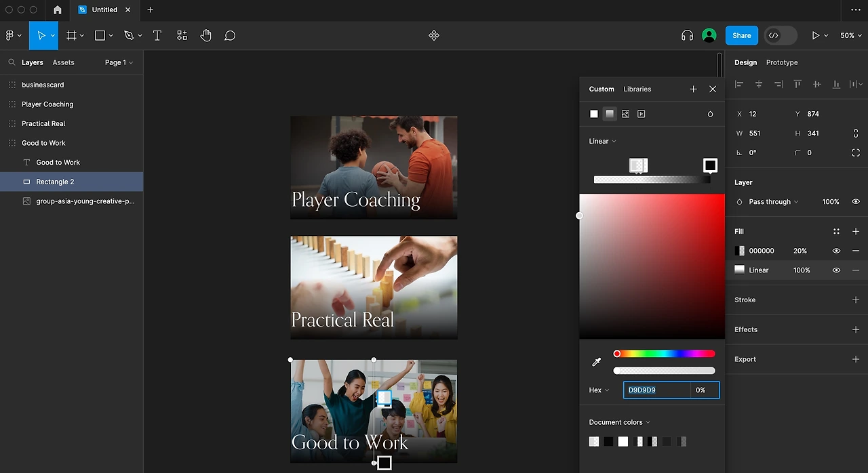Select the Rectangle shape tool
The height and width of the screenshot is (473, 868).
[100, 35]
